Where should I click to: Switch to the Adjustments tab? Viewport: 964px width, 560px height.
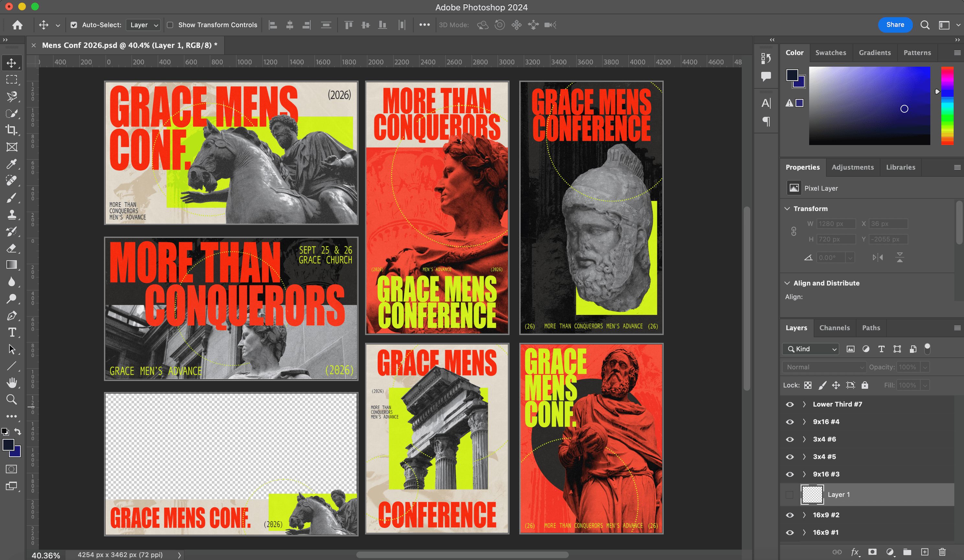pyautogui.click(x=852, y=167)
